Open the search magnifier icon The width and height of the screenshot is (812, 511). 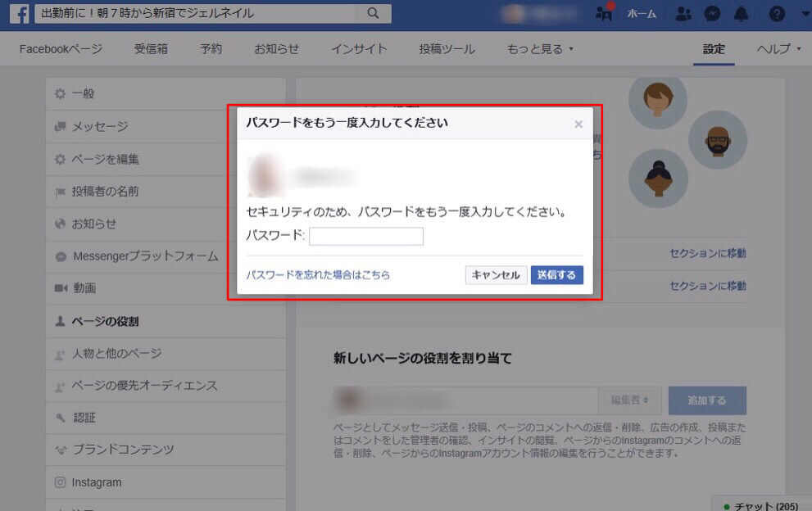[x=373, y=13]
